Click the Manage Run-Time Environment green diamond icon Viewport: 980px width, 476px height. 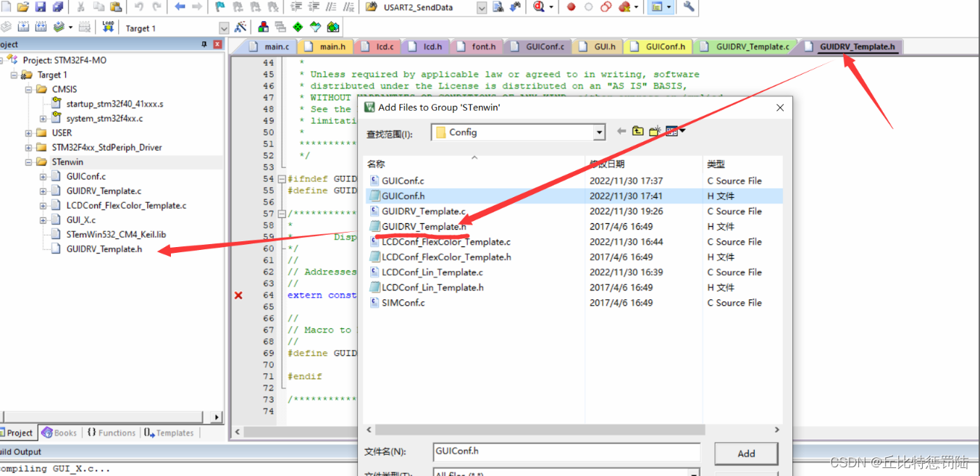point(297,27)
